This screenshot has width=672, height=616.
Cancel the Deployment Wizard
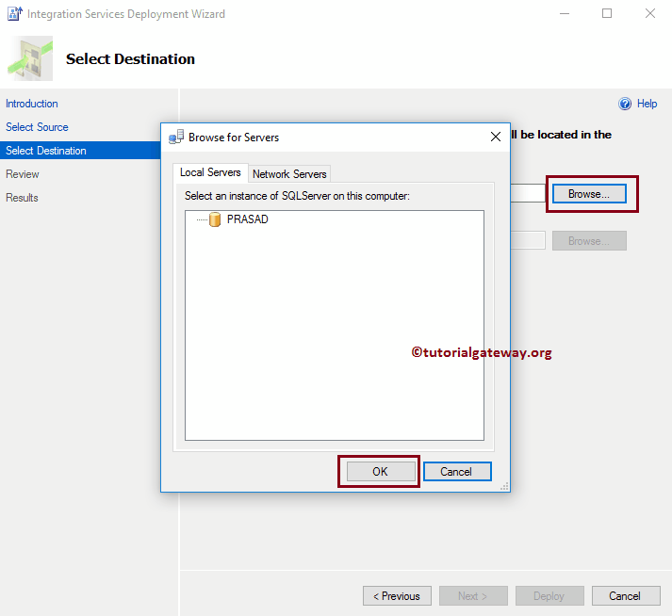626,596
